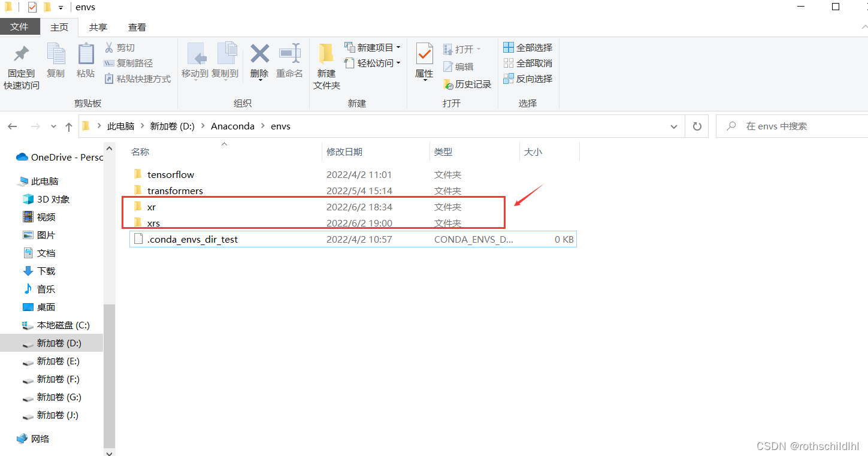Click This PC in address breadcrumb
This screenshot has height=456, width=868.
point(120,126)
